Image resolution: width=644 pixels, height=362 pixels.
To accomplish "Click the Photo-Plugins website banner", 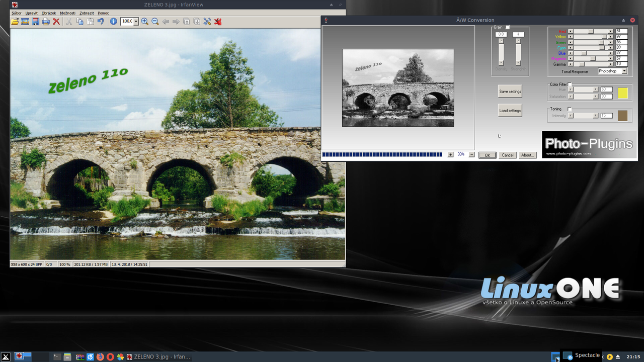I will point(589,146).
